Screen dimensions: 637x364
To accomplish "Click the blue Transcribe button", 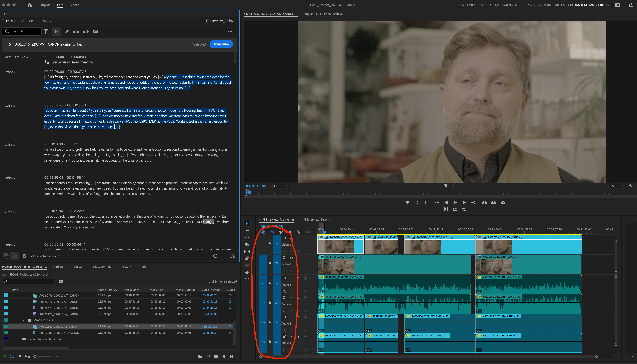I will (221, 44).
